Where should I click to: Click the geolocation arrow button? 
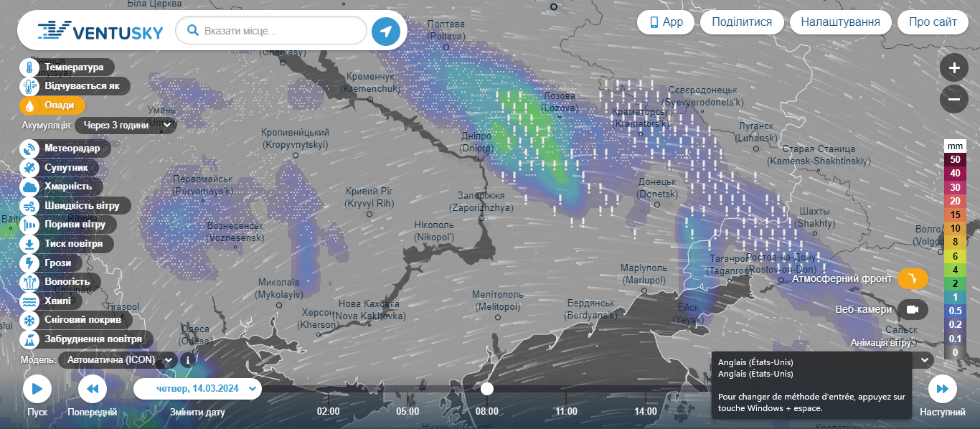tap(386, 32)
